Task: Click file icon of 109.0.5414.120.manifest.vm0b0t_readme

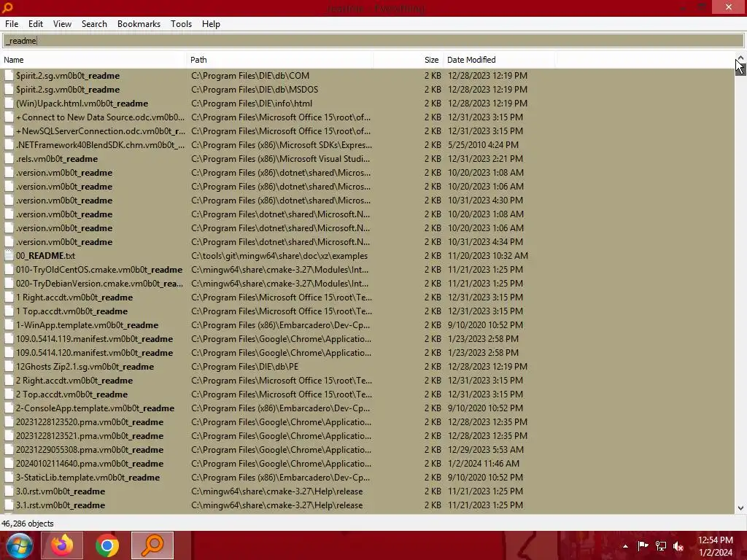Action: 9,352
